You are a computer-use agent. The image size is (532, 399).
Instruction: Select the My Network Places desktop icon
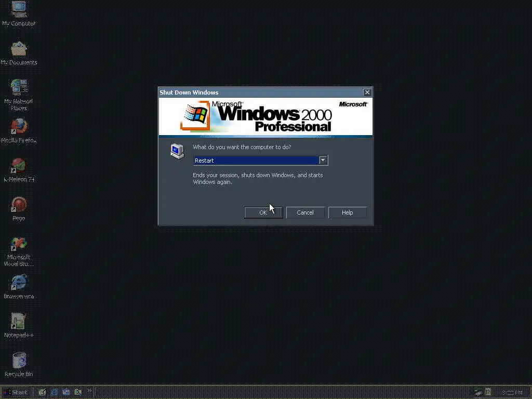click(19, 95)
